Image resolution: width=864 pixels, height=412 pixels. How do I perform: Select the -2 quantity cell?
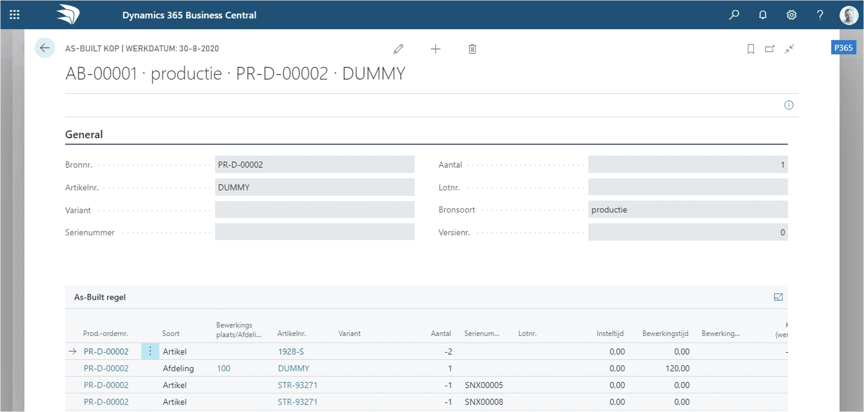448,351
